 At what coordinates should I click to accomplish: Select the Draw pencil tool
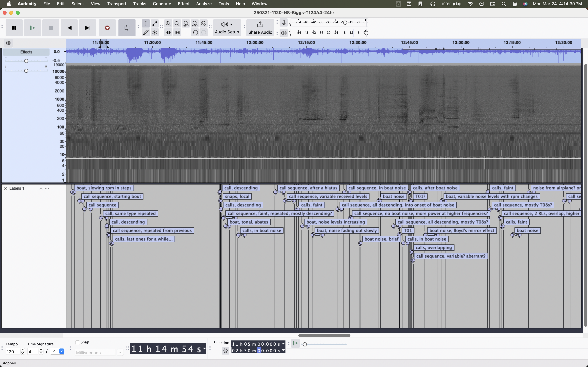pos(146,32)
